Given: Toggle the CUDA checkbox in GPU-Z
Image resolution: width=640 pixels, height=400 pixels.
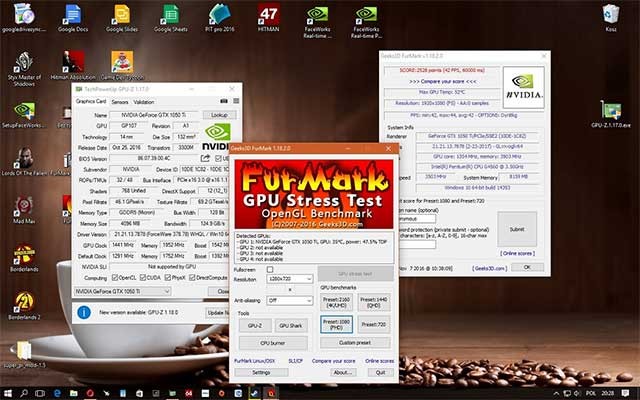Looking at the screenshot, I should click(143, 278).
